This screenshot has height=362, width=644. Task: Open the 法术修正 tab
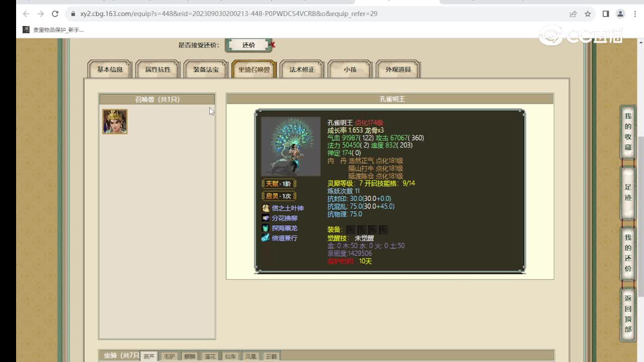click(x=302, y=69)
